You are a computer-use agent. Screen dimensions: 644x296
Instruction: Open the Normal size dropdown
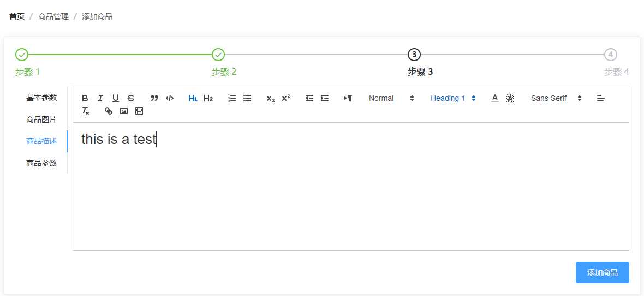pos(391,98)
